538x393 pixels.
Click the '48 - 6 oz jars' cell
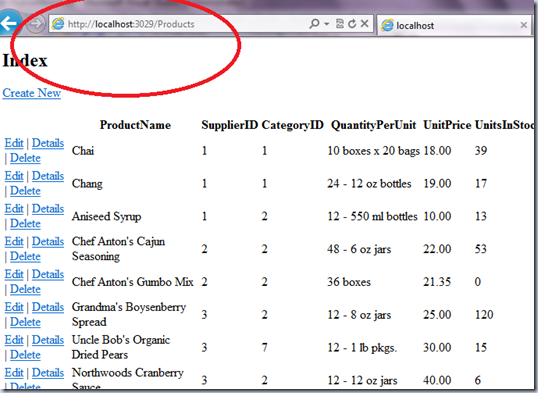[x=359, y=250]
